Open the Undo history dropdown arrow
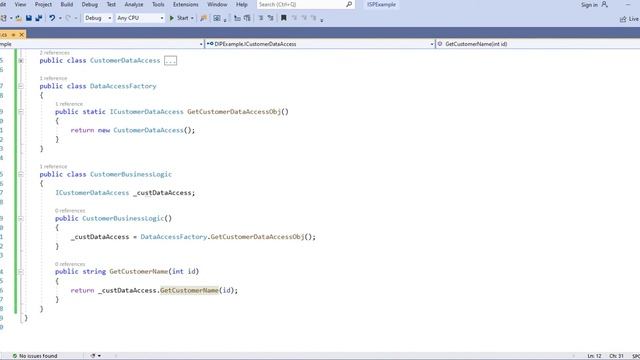Viewport: 640px width, 360px height. pyautogui.click(x=60, y=18)
